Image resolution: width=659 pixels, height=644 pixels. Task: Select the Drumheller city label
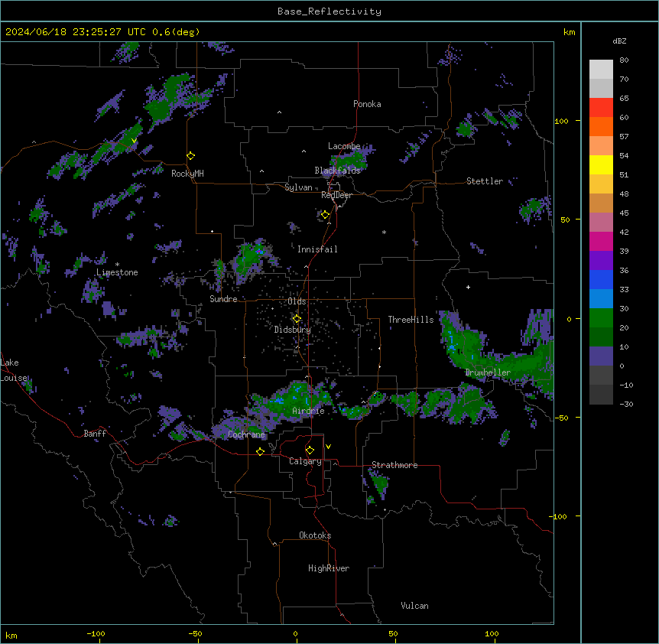(488, 372)
